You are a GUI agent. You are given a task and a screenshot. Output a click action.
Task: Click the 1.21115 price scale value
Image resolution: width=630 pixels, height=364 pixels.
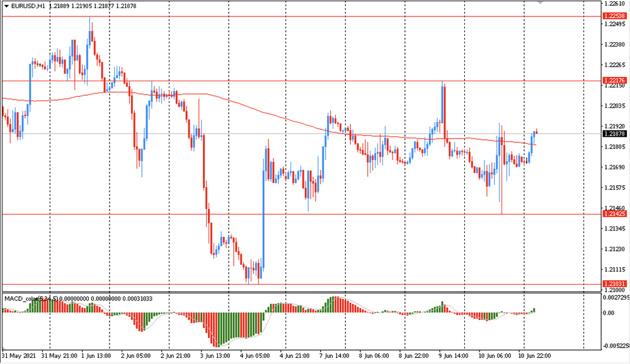coord(615,270)
